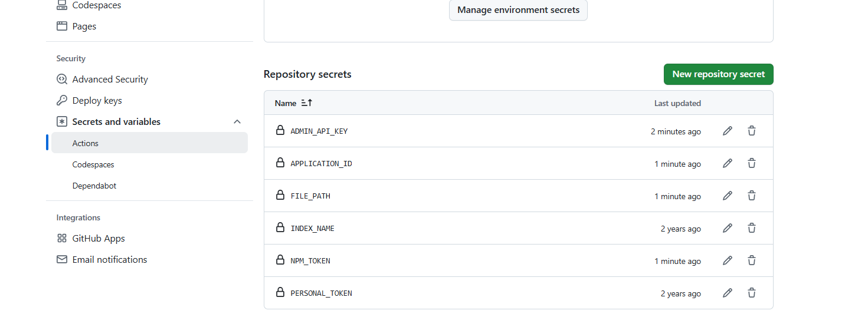Collapse the Secrets and variables section chevron
This screenshot has width=868, height=317.
237,122
